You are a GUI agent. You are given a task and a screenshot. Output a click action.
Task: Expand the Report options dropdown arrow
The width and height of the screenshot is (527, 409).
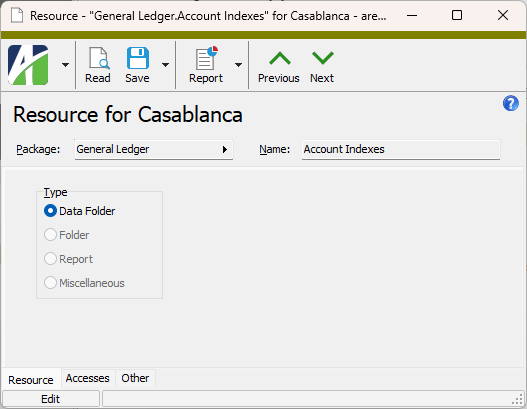coord(238,65)
